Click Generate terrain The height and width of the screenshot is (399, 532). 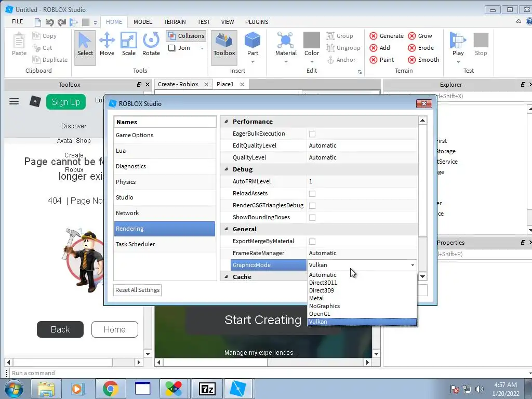pos(387,36)
